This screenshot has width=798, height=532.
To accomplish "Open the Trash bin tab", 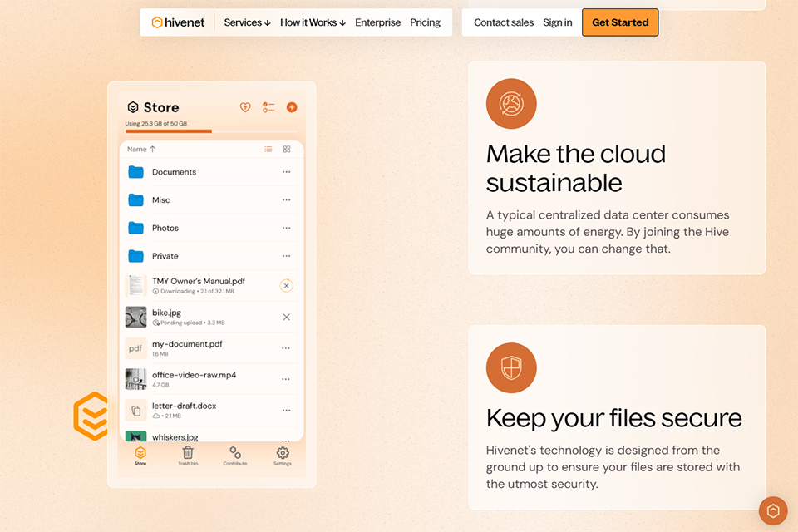I will click(188, 456).
